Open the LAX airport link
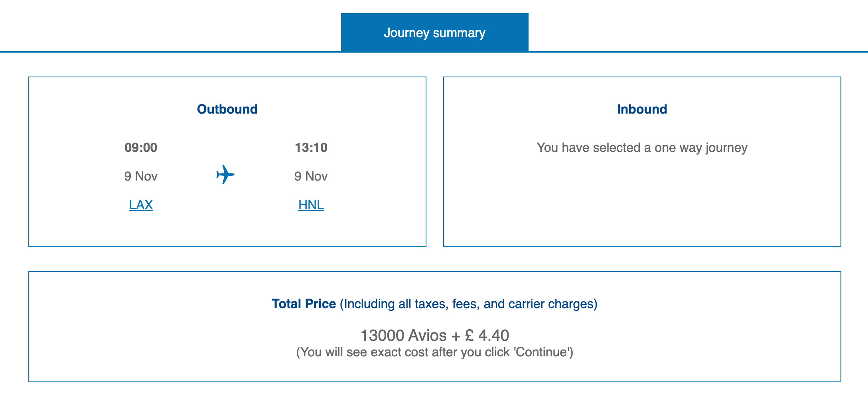868x393 pixels. pos(141,205)
